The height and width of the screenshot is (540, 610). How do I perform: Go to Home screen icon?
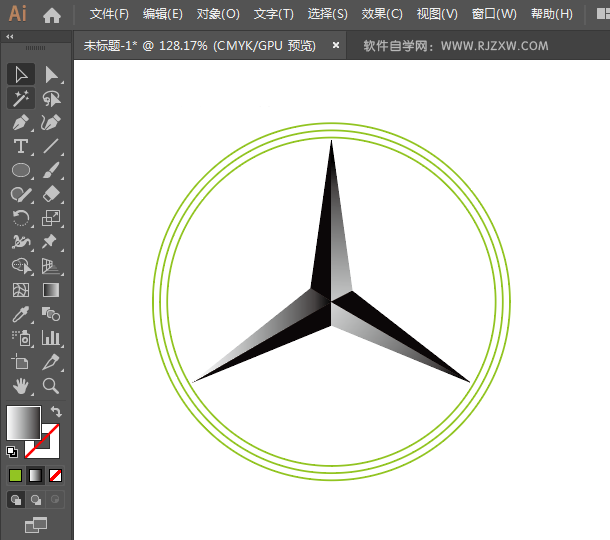[x=52, y=15]
